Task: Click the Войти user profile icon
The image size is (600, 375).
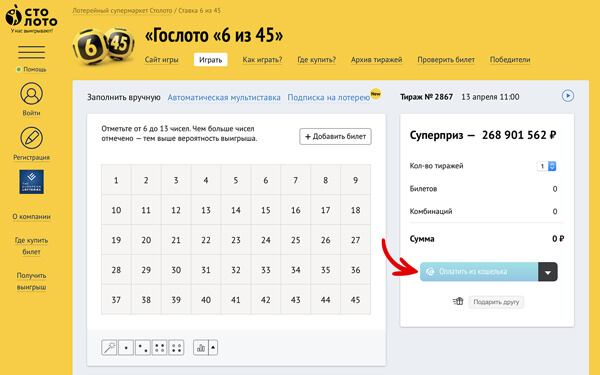Action: pos(31,94)
